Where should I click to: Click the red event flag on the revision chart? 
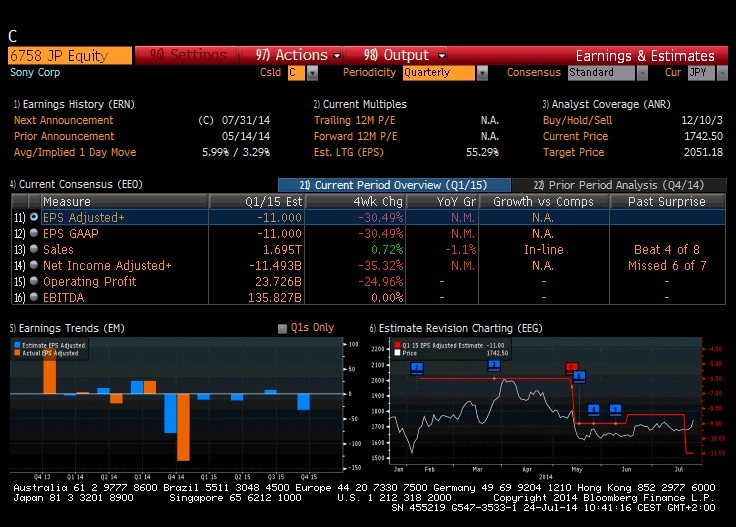[571, 368]
